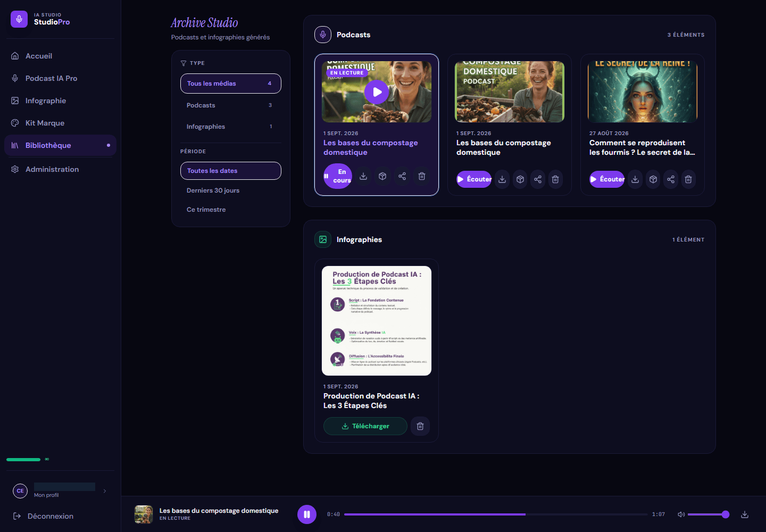This screenshot has height=532, width=766.
Task: Delete the non-playing compostage podcast
Action: (x=555, y=179)
